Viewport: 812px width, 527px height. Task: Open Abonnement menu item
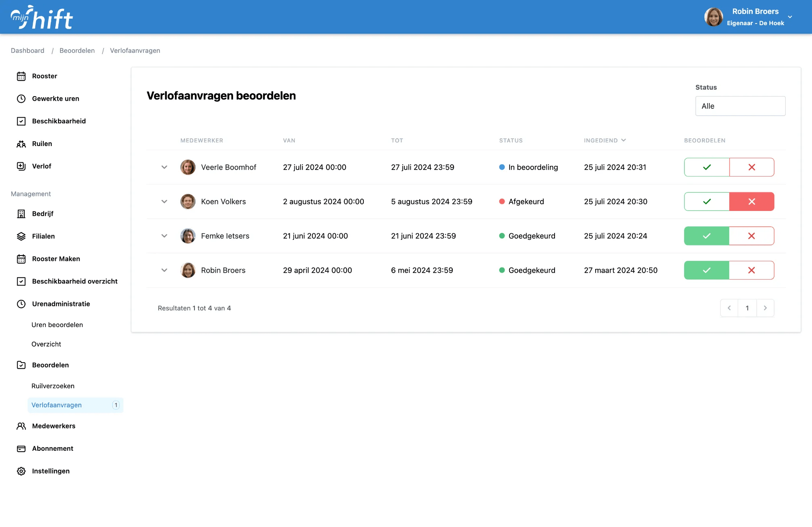(x=53, y=449)
